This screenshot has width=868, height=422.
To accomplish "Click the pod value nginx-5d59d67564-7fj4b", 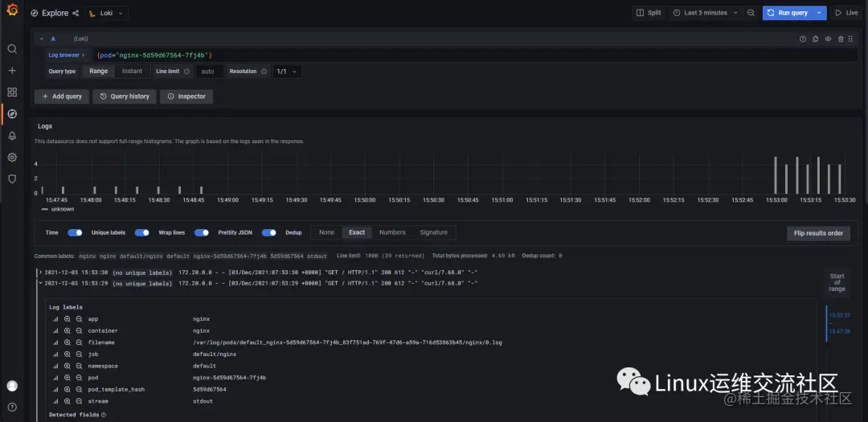I will [230, 378].
